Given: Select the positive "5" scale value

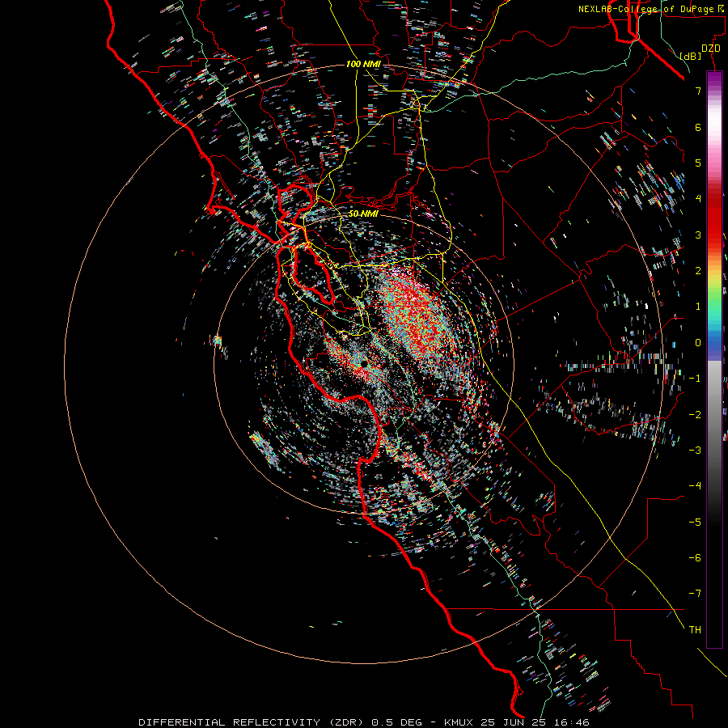Looking at the screenshot, I should coord(698,163).
